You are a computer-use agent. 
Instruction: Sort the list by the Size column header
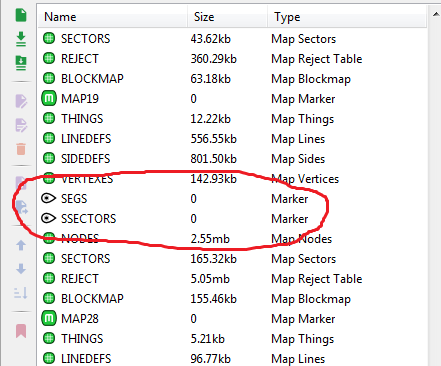click(228, 17)
